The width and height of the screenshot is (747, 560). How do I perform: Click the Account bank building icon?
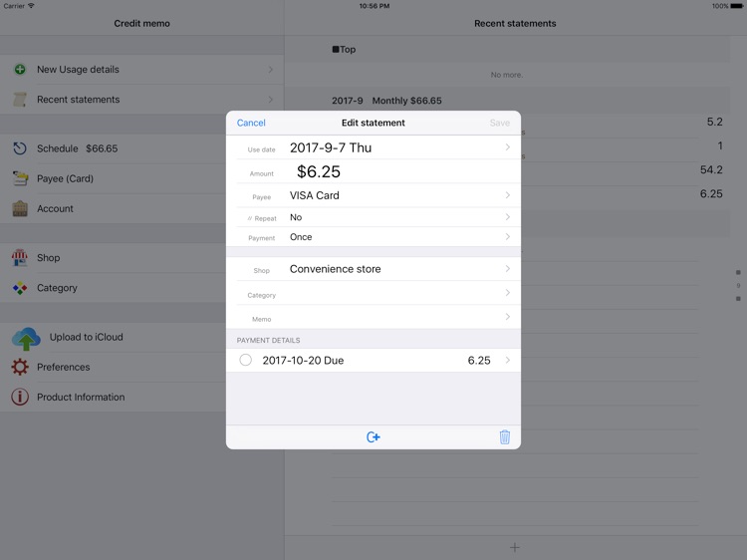click(x=20, y=208)
